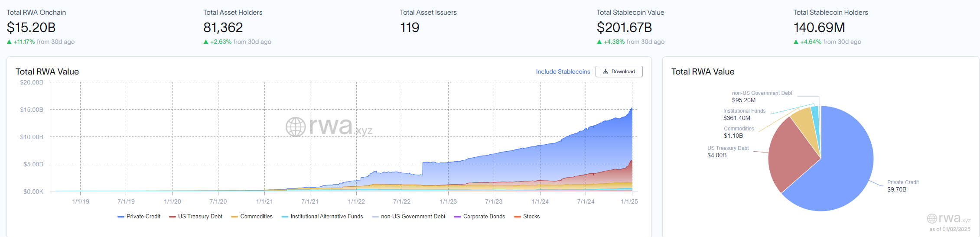Click the green arrow under Total RWA Onchain
Viewport: 980px width, 237px height.
pos(9,42)
